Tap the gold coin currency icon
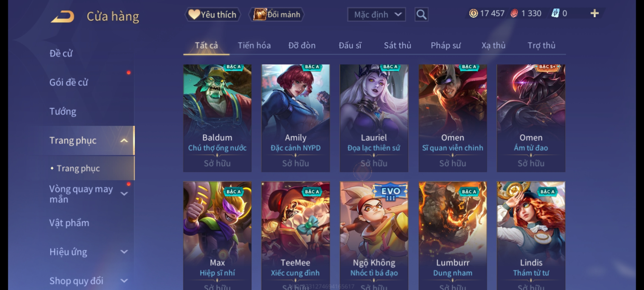644x290 pixels. [473, 13]
